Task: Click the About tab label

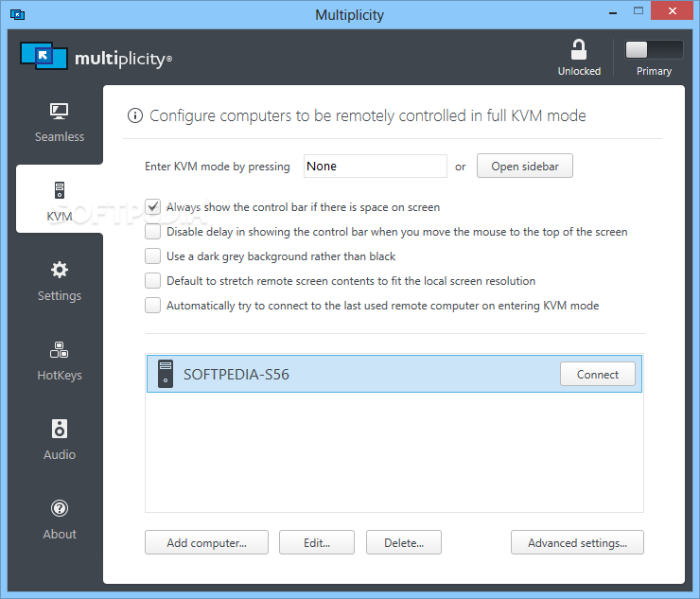Action: (60, 535)
